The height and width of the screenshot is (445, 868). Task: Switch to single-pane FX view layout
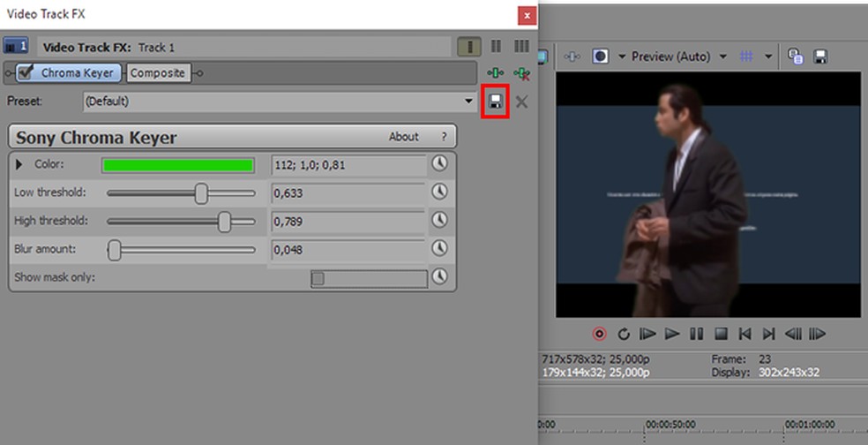tap(469, 47)
